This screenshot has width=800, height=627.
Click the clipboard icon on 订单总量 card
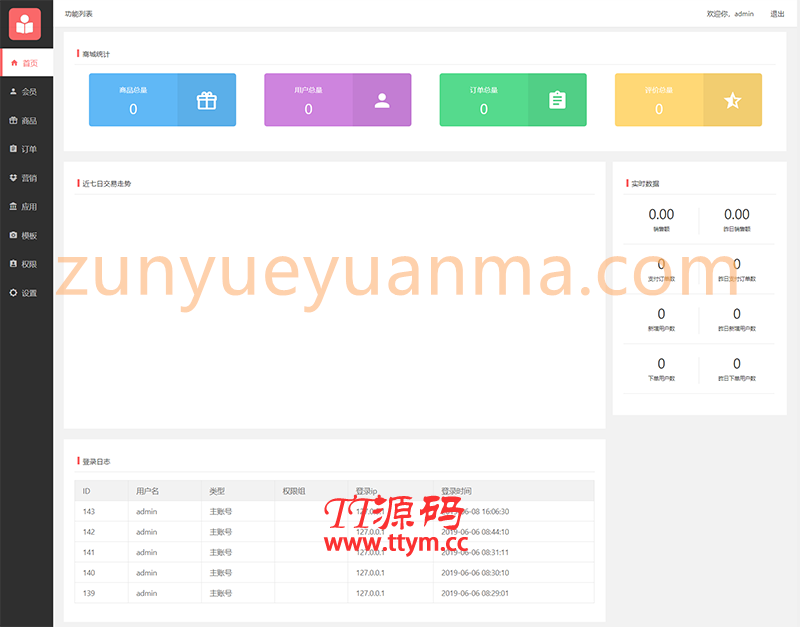coord(557,100)
